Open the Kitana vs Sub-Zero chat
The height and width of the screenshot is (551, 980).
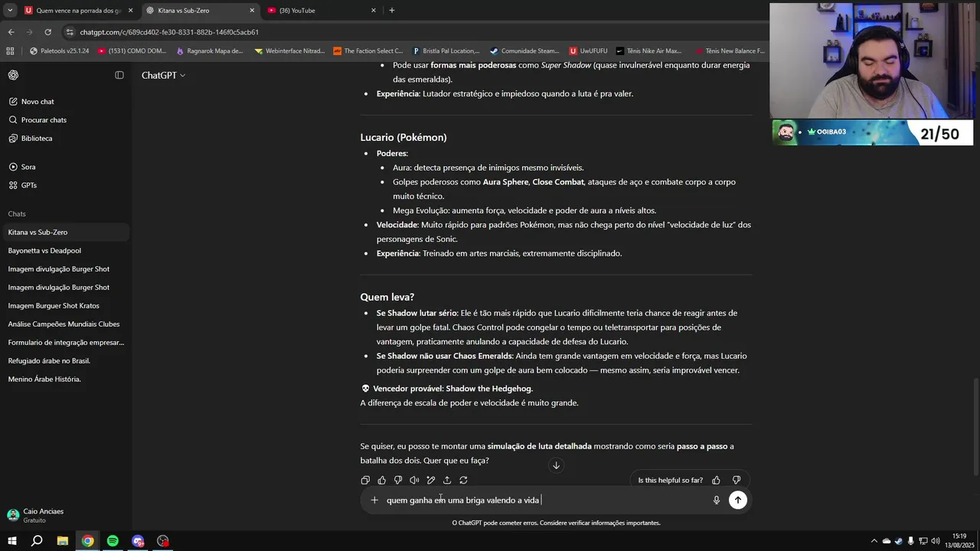[66, 233]
